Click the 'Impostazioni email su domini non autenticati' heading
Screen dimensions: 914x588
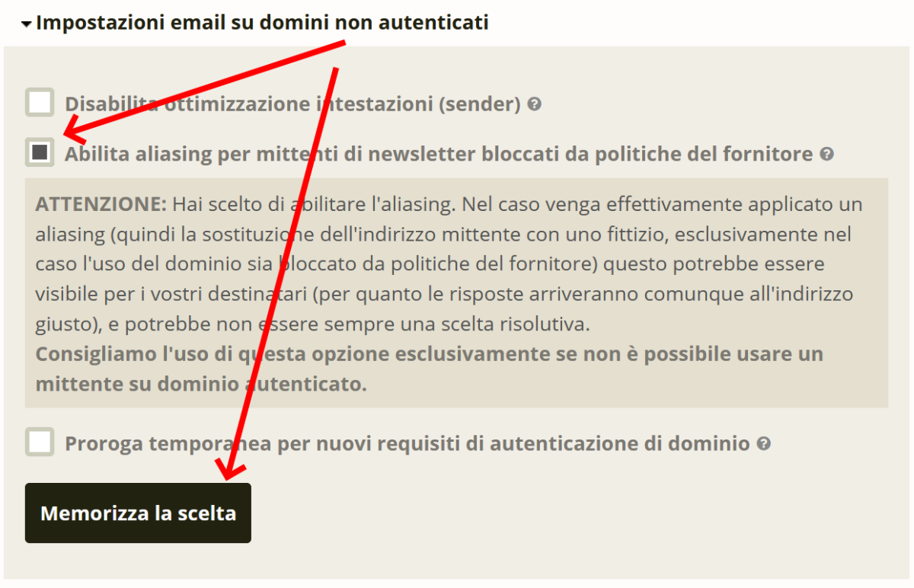tap(262, 23)
